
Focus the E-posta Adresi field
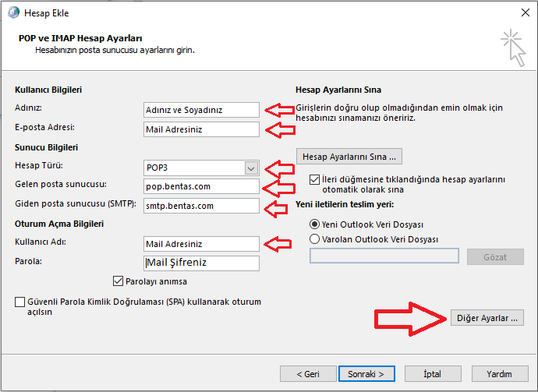point(201,129)
